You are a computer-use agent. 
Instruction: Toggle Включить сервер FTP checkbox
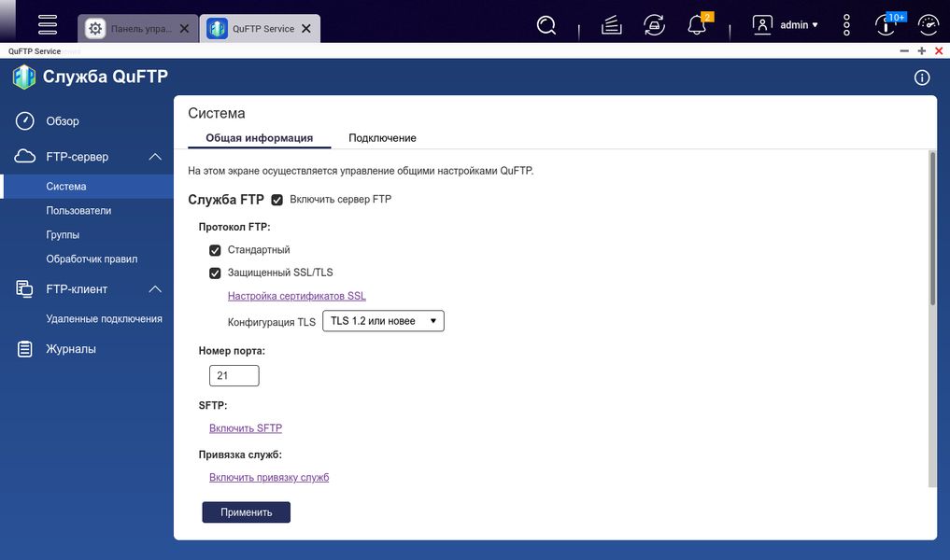point(276,200)
